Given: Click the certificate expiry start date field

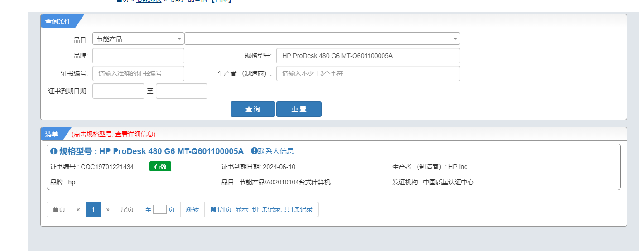Looking at the screenshot, I should click(118, 91).
